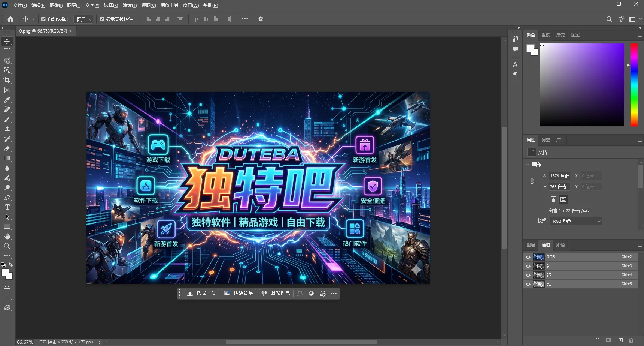The height and width of the screenshot is (346, 644).
Task: Switch to the 路径 tab
Action: 560,245
